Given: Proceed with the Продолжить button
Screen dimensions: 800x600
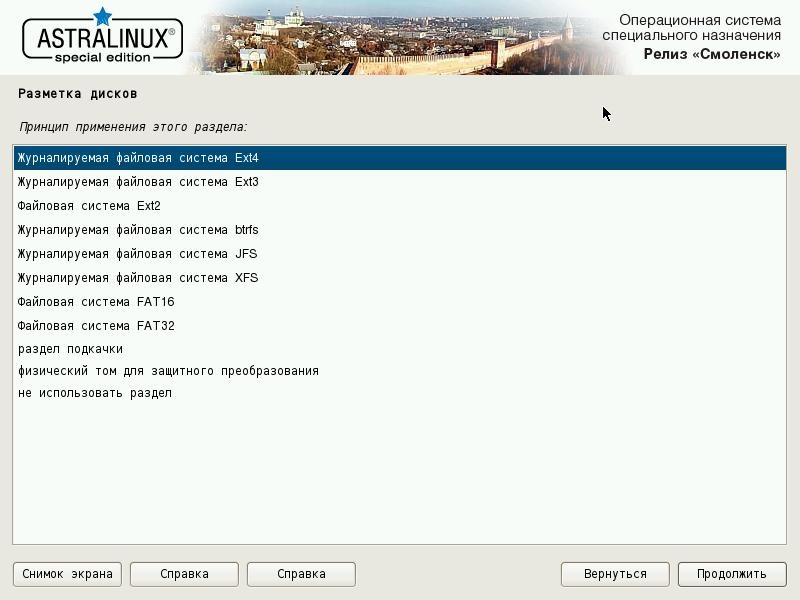Looking at the screenshot, I should coord(732,574).
